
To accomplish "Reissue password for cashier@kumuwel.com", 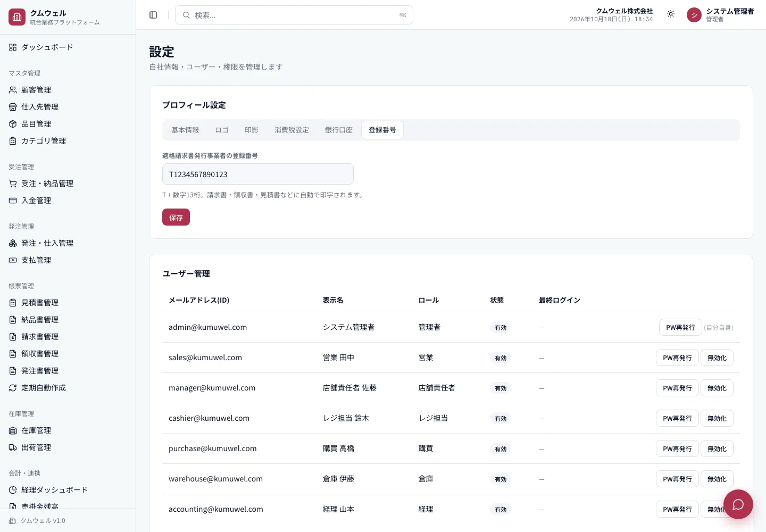I will pyautogui.click(x=677, y=418).
